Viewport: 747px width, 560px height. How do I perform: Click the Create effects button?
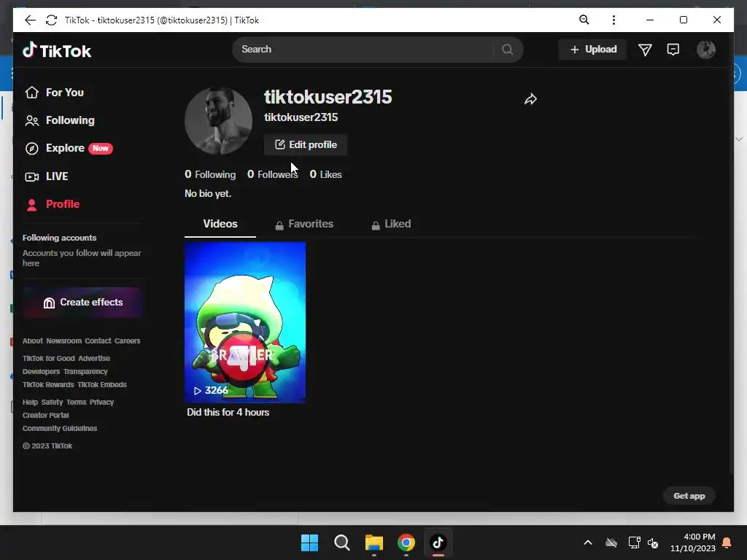click(82, 303)
